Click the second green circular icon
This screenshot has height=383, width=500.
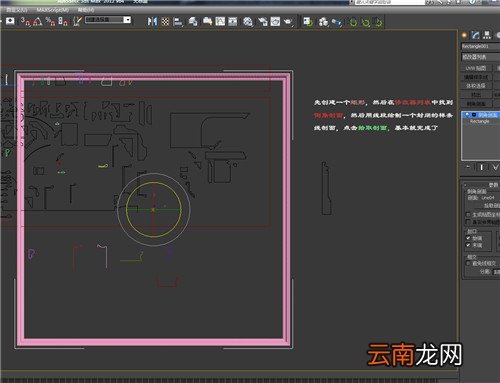tap(366, 22)
